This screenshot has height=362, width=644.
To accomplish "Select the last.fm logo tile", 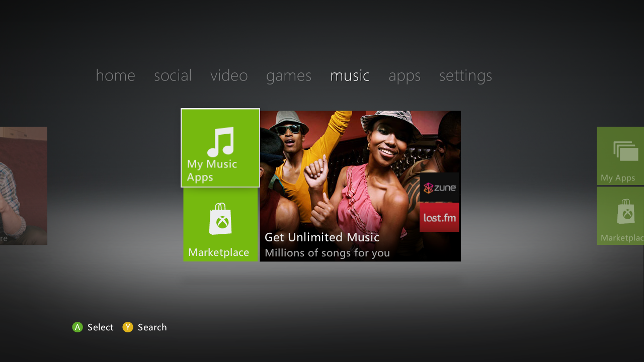I will point(439,217).
